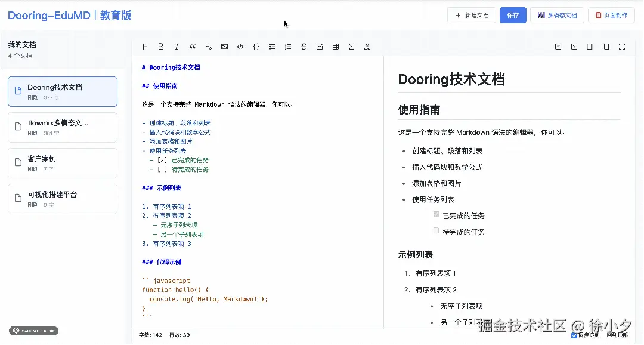
Task: Click the preview heading 使用指南
Action: (x=419, y=110)
